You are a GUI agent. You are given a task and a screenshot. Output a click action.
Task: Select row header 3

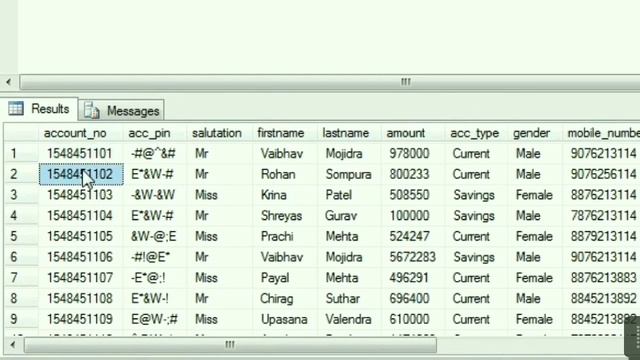point(21,195)
